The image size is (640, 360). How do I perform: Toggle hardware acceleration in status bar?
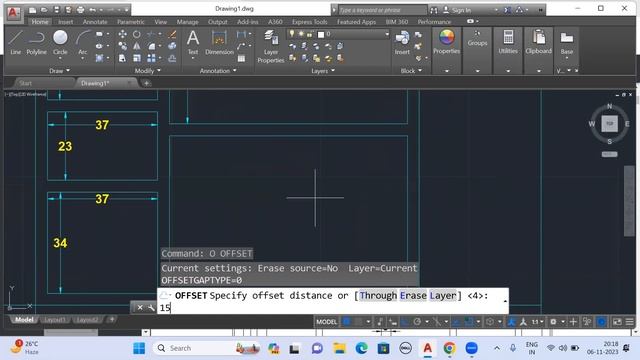click(x=601, y=322)
